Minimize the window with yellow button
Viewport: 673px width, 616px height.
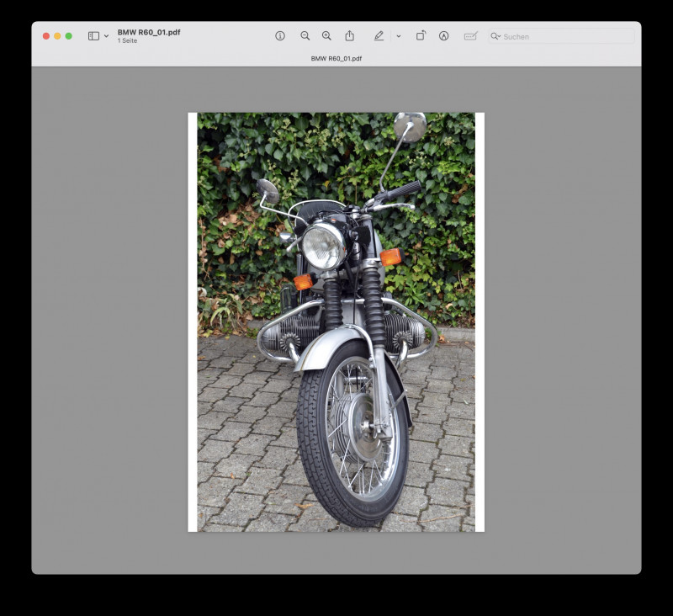click(57, 36)
